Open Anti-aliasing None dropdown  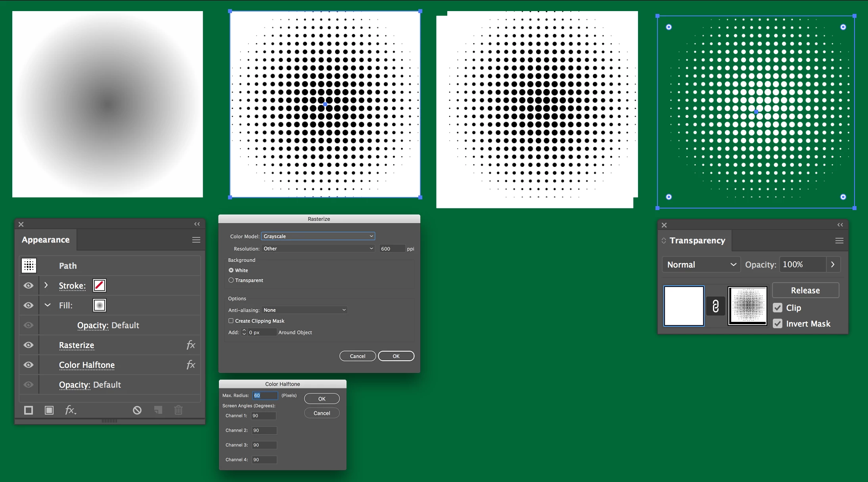305,310
